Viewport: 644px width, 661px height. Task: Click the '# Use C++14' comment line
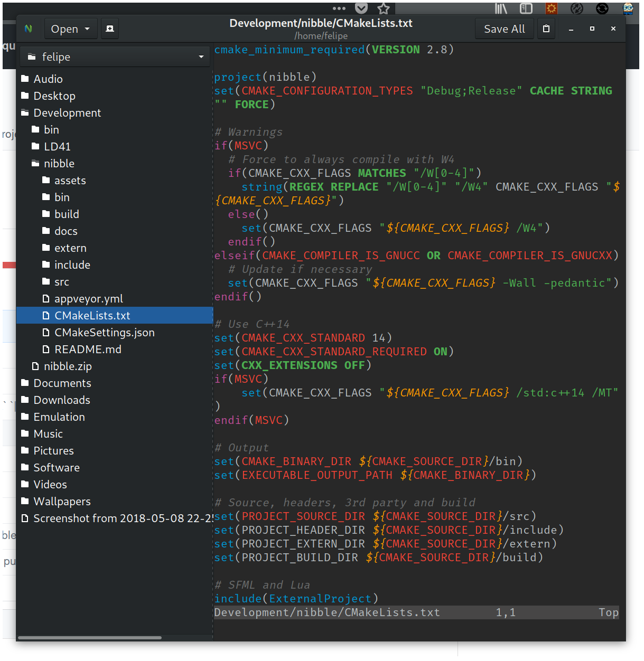tap(252, 324)
